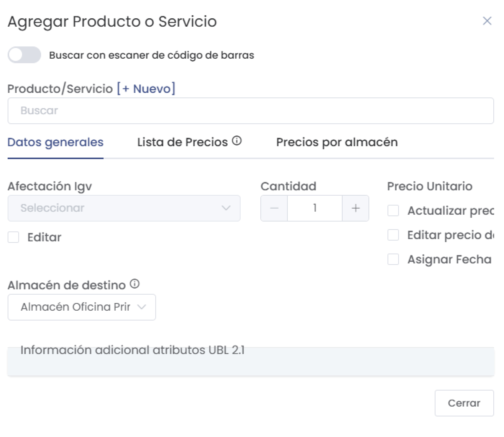The width and height of the screenshot is (504, 437).
Task: Select the Datos generales tab
Action: (x=56, y=142)
